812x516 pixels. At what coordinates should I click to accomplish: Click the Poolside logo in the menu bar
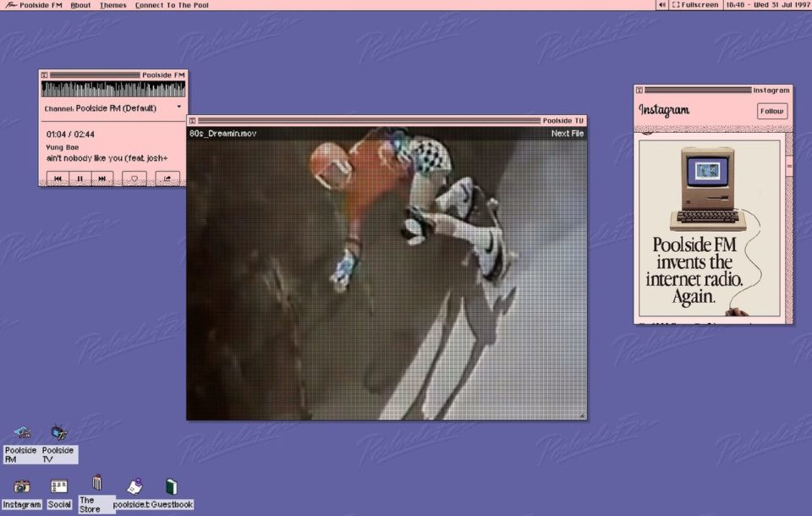pos(10,5)
